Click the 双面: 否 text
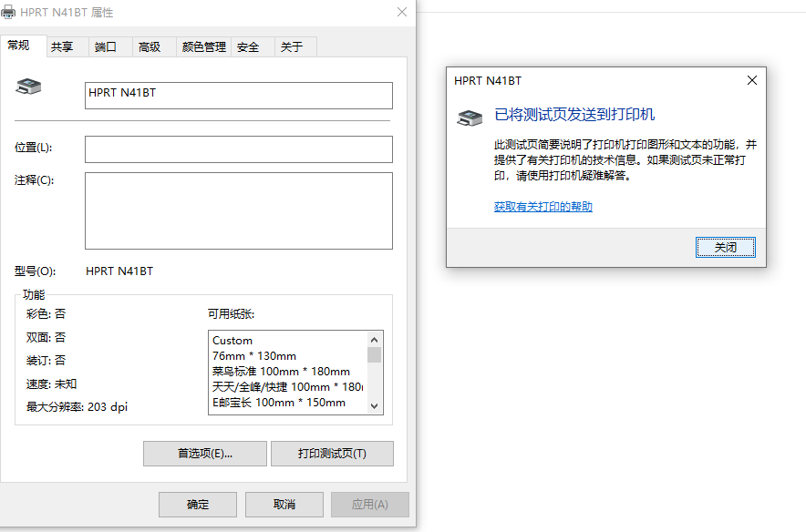This screenshot has width=806, height=532. pyautogui.click(x=46, y=337)
